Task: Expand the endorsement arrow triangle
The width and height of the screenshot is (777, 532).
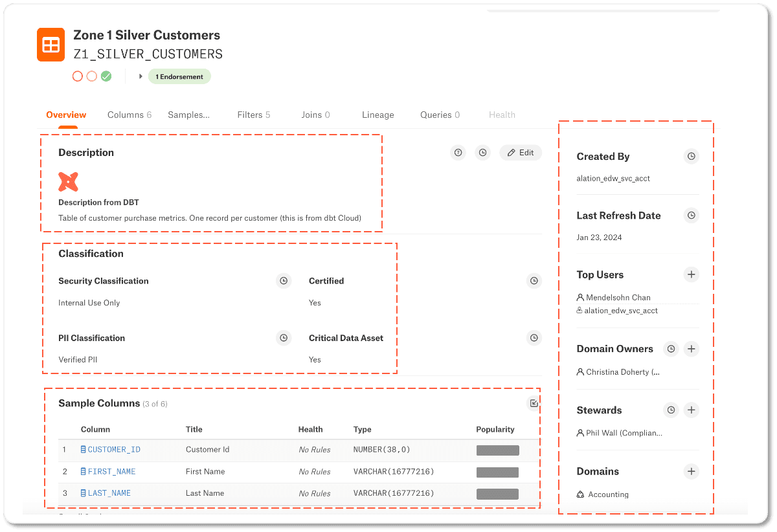Action: click(141, 76)
